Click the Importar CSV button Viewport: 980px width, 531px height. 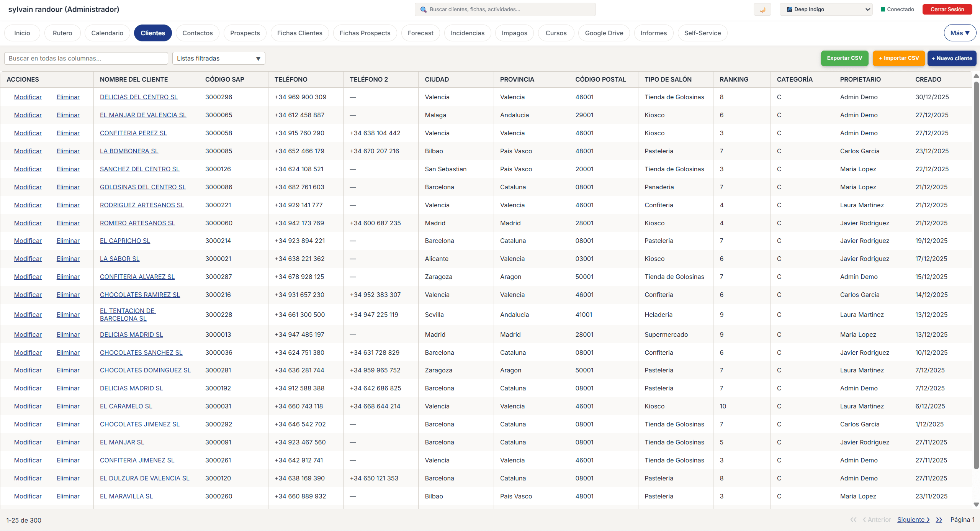898,58
